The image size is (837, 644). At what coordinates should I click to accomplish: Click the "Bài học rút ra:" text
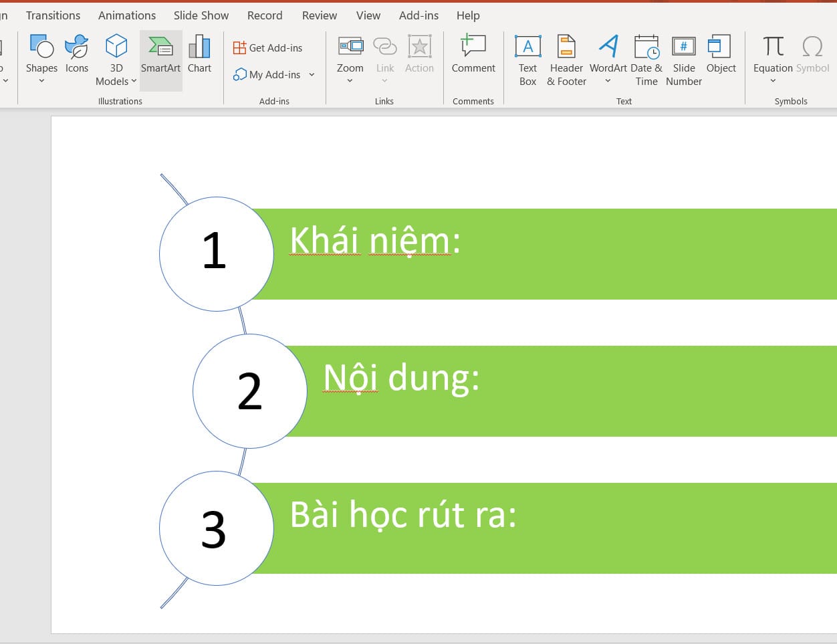[403, 515]
